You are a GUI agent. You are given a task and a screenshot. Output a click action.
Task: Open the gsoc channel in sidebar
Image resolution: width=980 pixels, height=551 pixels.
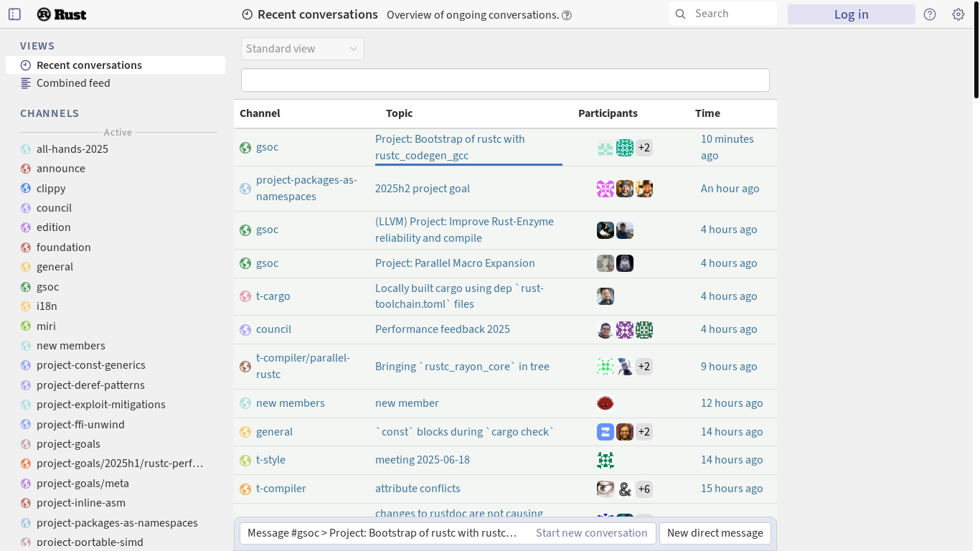48,287
